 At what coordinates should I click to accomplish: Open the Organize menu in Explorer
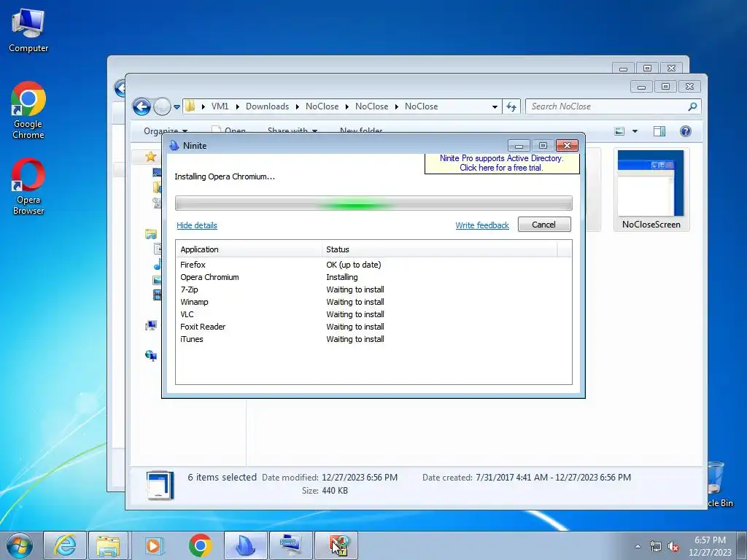[x=166, y=131]
